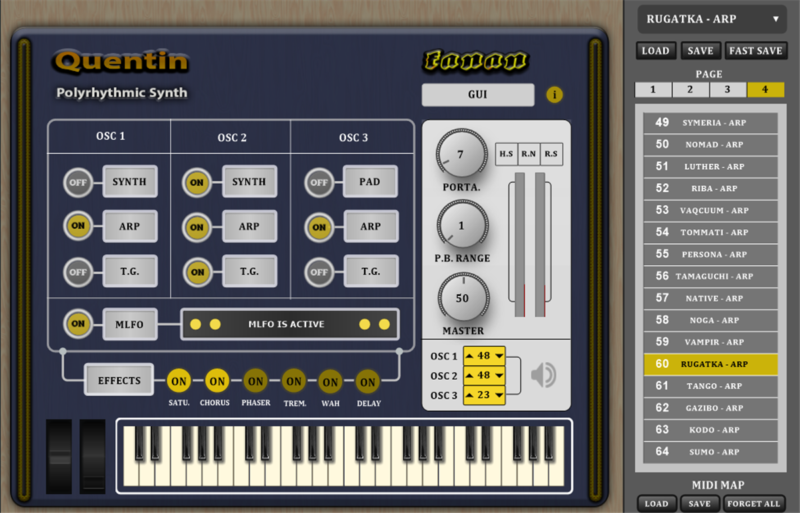Toggle the SATU. effect ON button

(x=179, y=381)
